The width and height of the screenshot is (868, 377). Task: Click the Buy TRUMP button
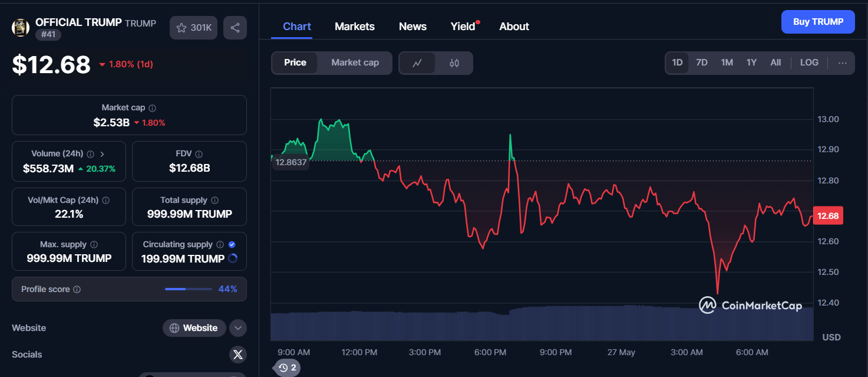pos(817,22)
